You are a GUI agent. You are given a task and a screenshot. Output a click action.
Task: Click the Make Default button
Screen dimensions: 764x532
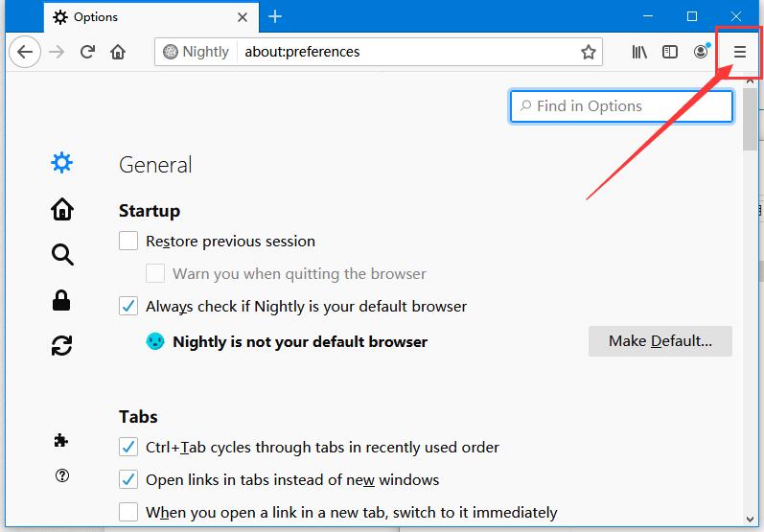(x=660, y=341)
